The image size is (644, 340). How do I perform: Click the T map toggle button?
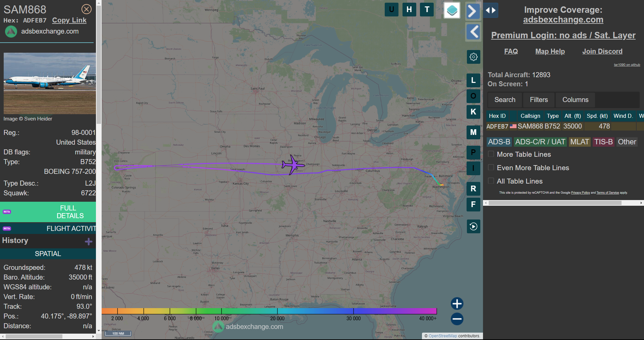[x=427, y=9]
